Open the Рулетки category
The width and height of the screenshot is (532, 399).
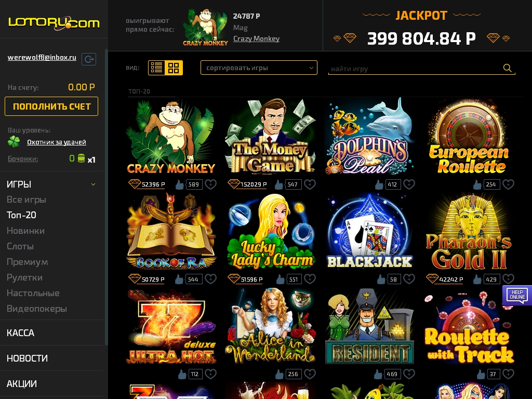click(x=25, y=277)
